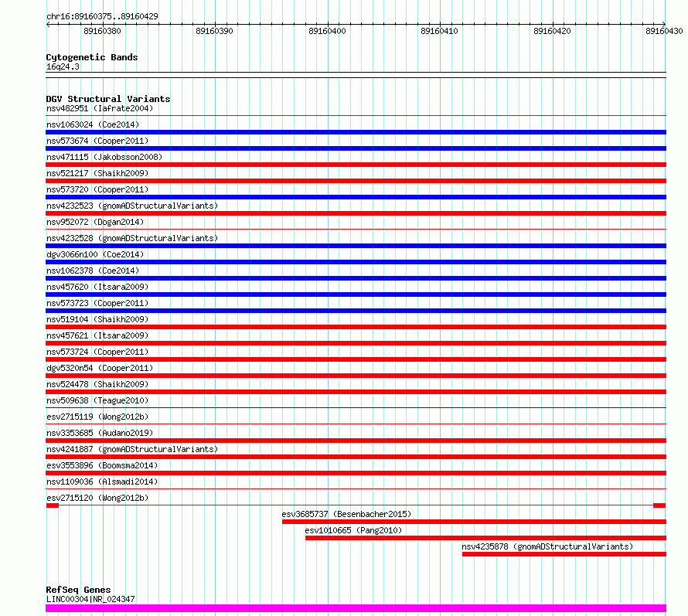688x616 pixels.
Task: Open the nsv524478 (Shaikh2009) label
Action: [x=97, y=384]
